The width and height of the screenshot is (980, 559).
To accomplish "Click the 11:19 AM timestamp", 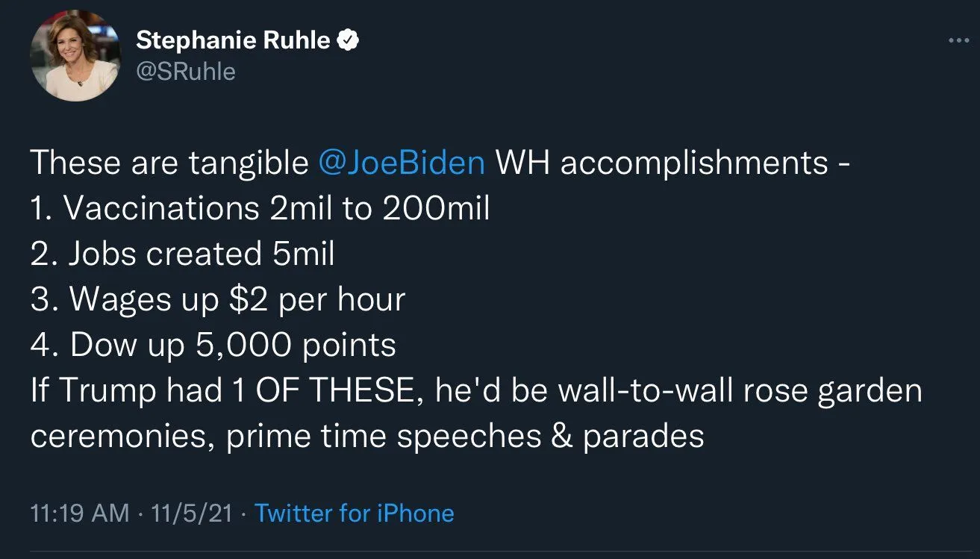I will tap(79, 513).
